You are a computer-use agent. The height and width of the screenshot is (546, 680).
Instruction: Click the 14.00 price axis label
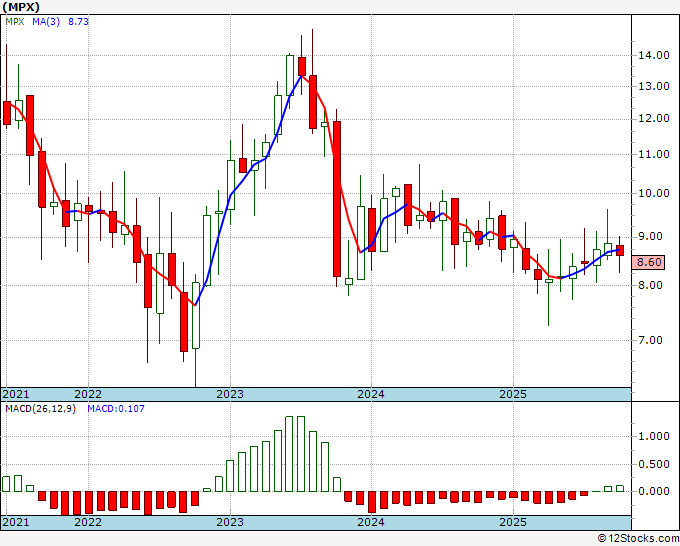[x=653, y=55]
